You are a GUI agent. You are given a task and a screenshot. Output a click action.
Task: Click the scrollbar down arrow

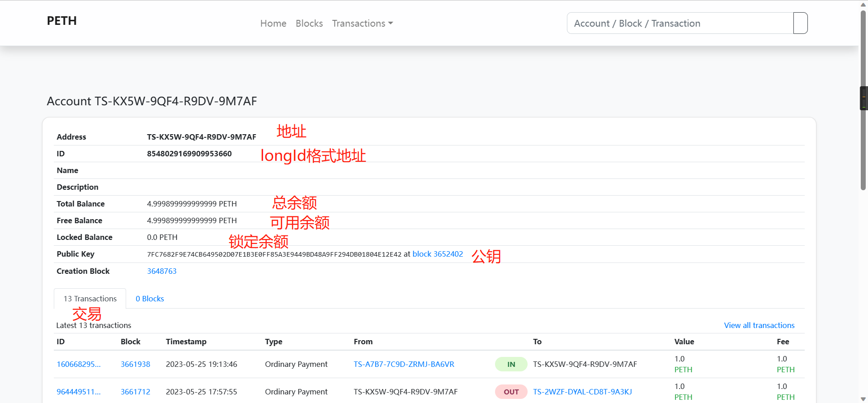[x=863, y=399]
